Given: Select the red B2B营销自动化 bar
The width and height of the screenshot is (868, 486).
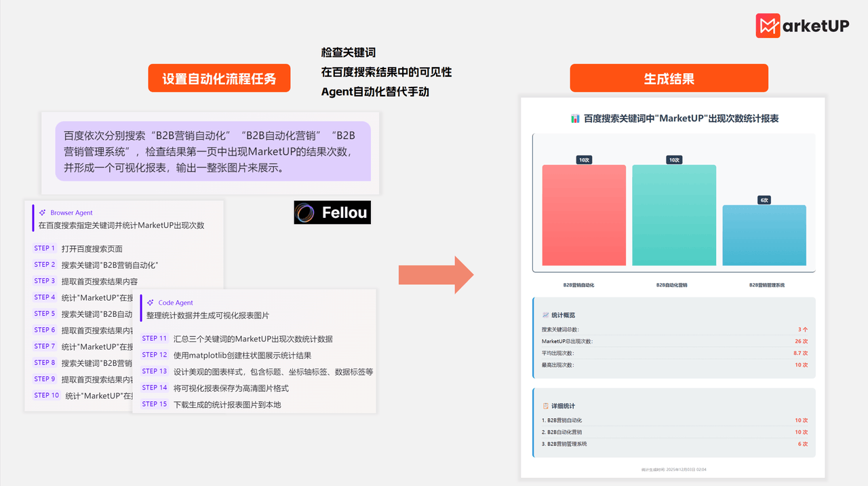Looking at the screenshot, I should coord(583,214).
